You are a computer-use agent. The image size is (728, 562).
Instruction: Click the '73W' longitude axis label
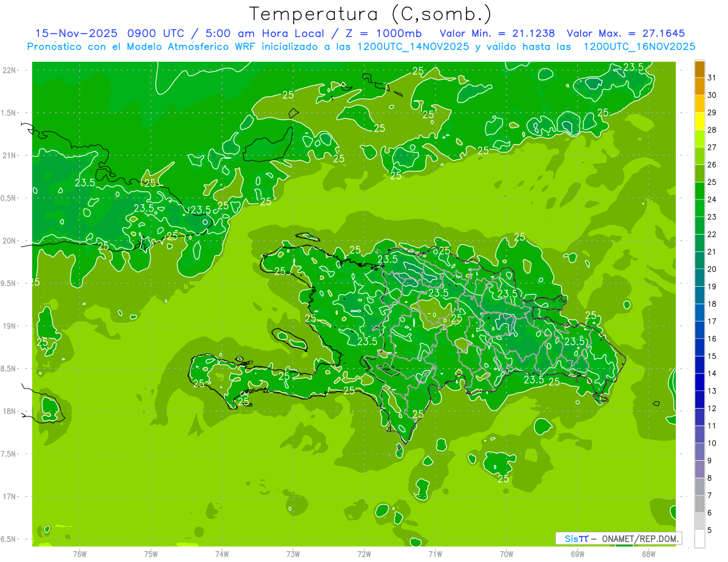point(293,554)
